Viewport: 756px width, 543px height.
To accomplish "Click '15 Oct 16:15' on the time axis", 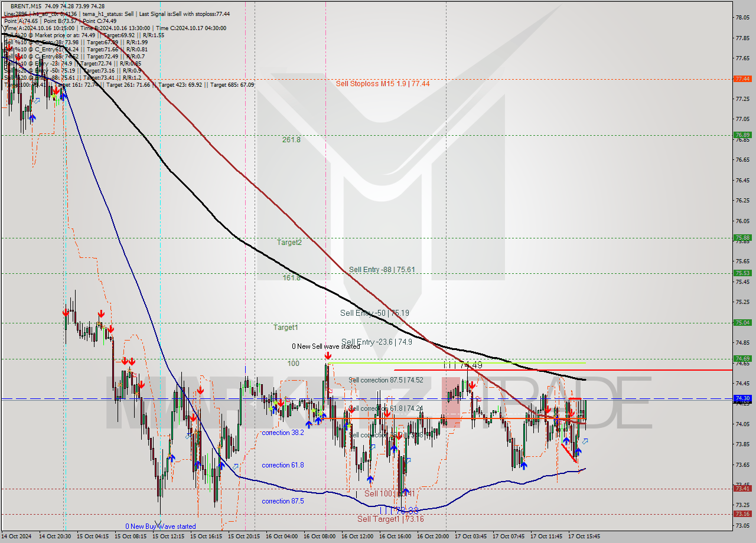I will [x=207, y=537].
